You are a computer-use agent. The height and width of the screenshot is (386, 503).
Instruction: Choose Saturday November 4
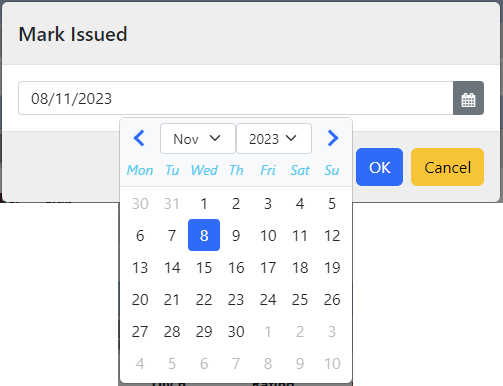pyautogui.click(x=300, y=203)
